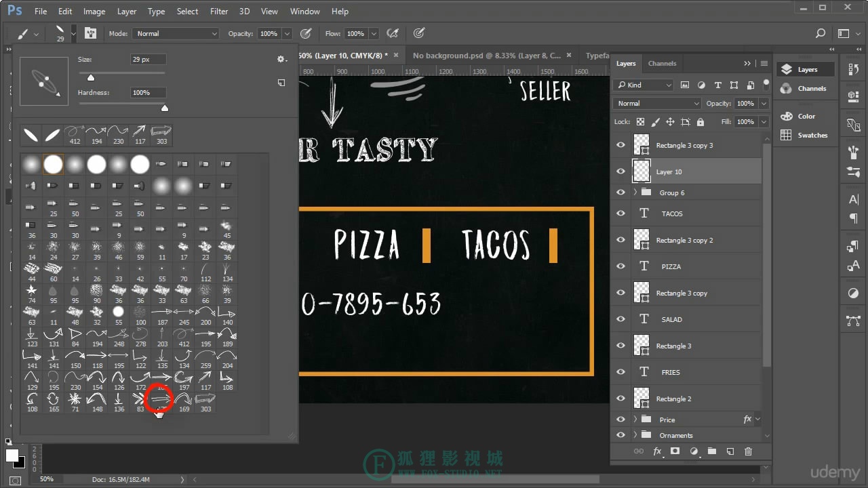The height and width of the screenshot is (488, 868).
Task: Filter layers by pixel layers icon
Action: point(685,85)
